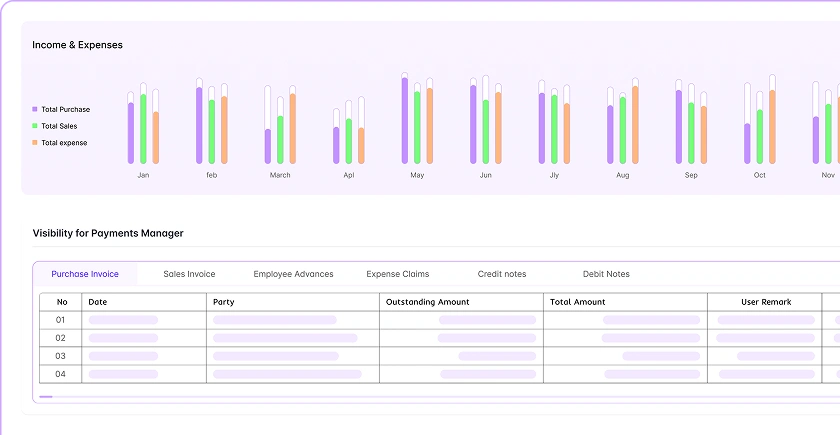Viewport: 840px width, 435px height.
Task: Click the Aug month label
Action: point(622,175)
